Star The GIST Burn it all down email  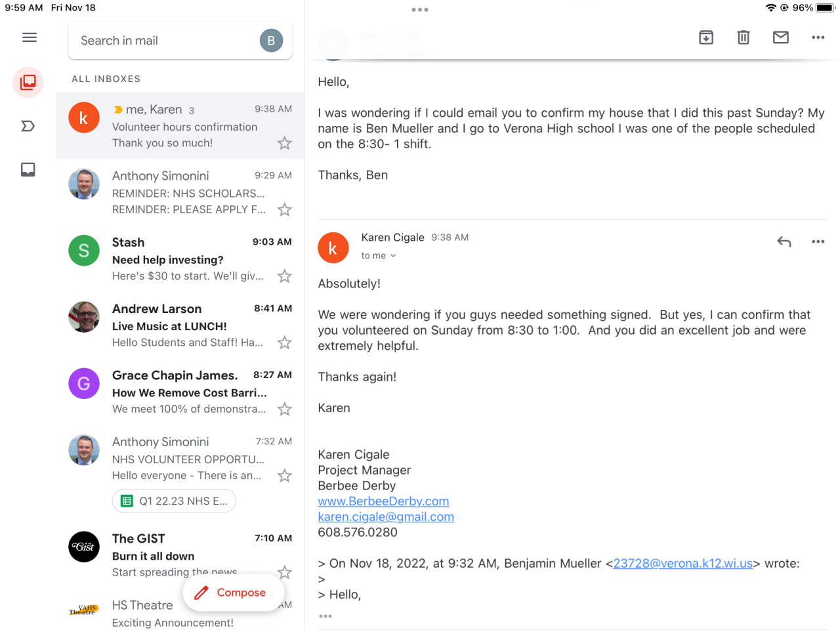pos(284,572)
